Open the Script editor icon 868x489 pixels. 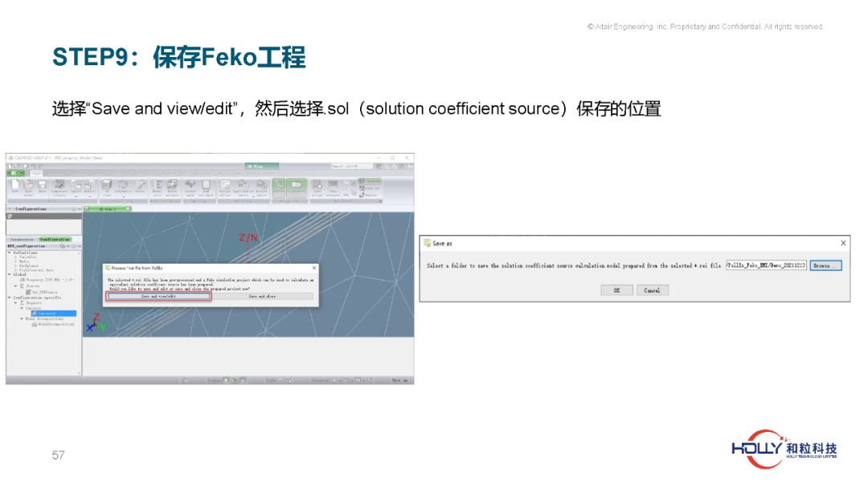pyautogui.click(x=225, y=187)
